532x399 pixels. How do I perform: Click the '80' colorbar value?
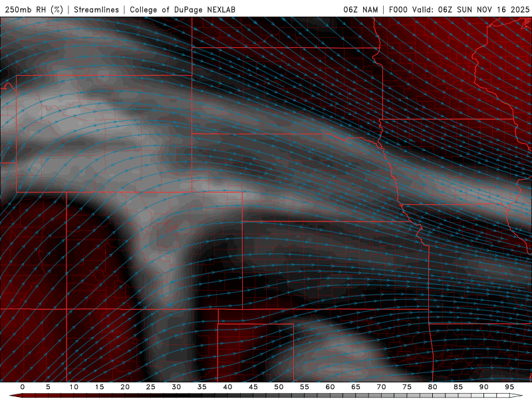432,387
